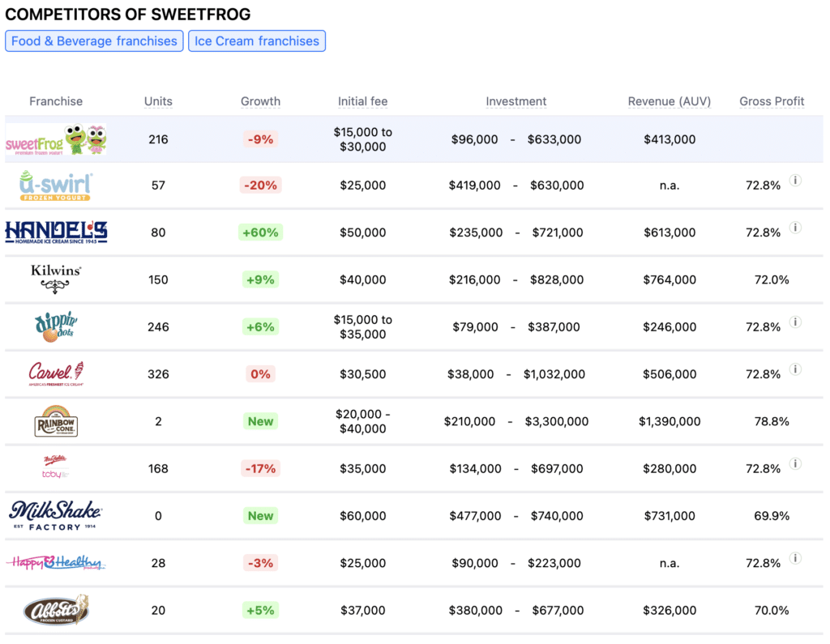
Task: Open the Happy & Healthy logo
Action: pyautogui.click(x=56, y=562)
